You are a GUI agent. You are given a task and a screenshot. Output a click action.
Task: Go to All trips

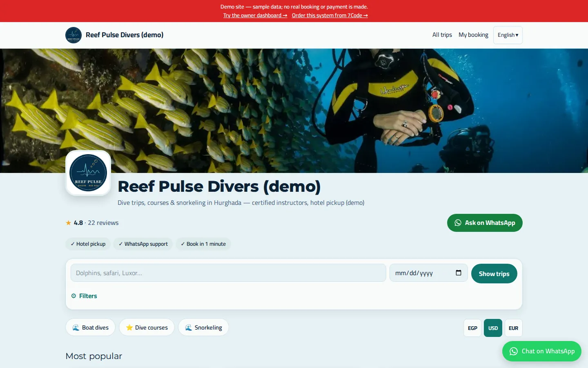pyautogui.click(x=442, y=35)
